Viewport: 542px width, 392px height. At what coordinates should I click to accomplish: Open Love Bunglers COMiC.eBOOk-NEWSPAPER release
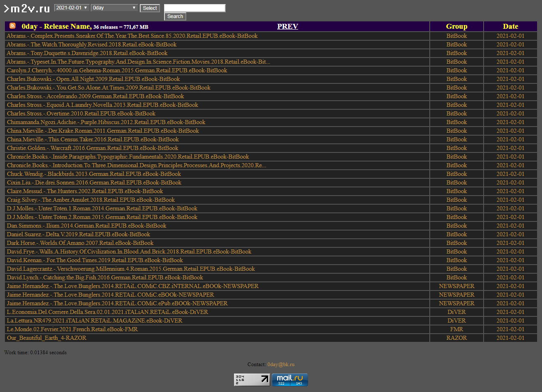pos(111,295)
